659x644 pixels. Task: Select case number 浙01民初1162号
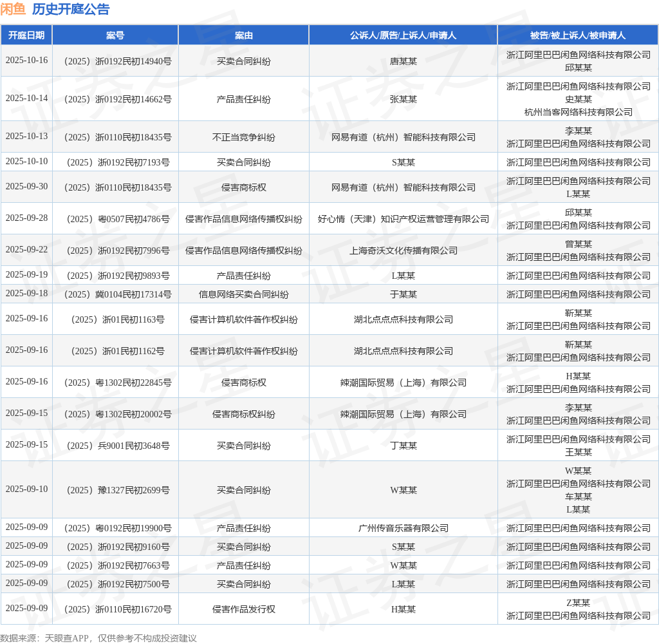[x=118, y=351]
